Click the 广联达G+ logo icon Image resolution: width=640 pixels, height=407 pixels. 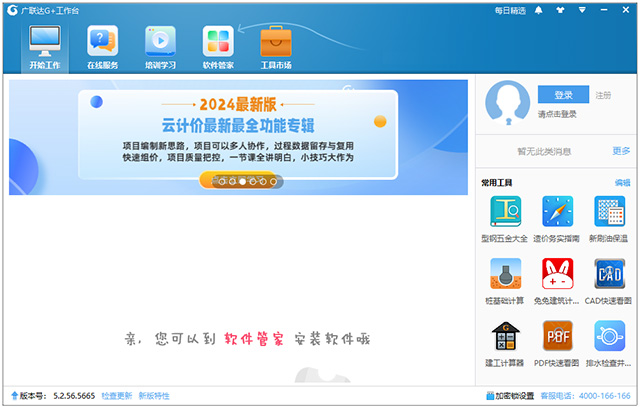tap(12, 10)
